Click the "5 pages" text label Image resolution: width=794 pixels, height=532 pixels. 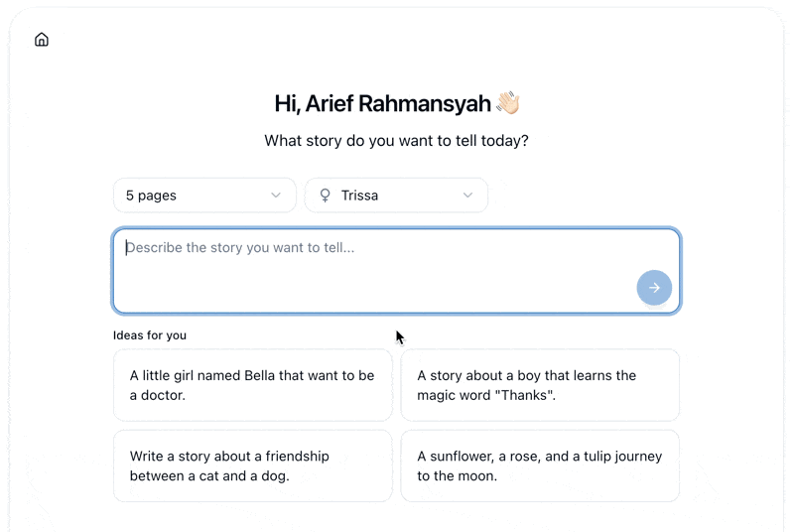tap(151, 196)
